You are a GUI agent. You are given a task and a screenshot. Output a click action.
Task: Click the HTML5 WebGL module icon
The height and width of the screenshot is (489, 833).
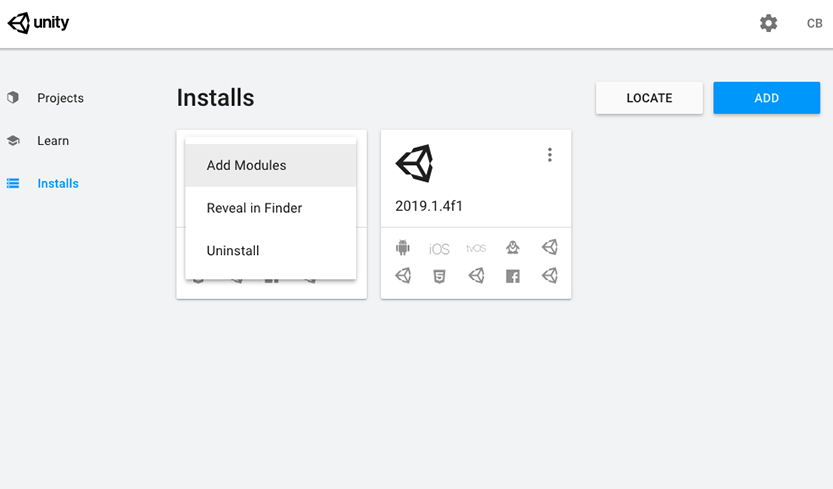(439, 276)
